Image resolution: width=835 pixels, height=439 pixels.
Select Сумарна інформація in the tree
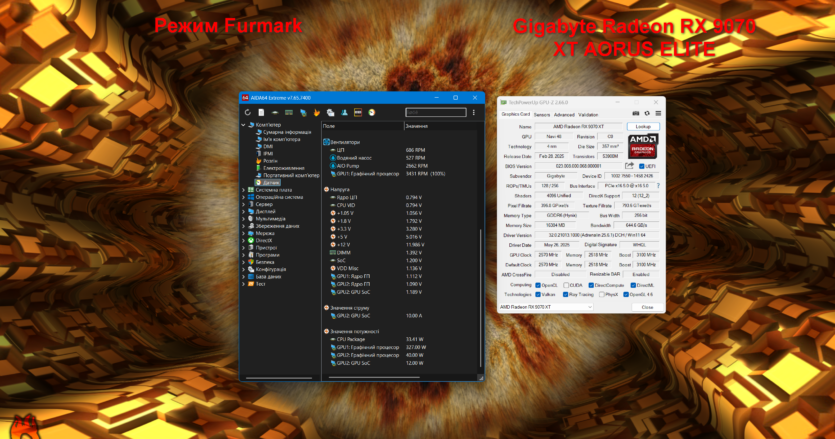pos(286,132)
